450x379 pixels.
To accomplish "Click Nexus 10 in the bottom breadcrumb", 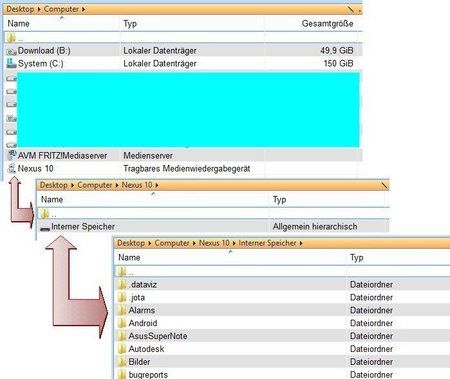I will (214, 243).
